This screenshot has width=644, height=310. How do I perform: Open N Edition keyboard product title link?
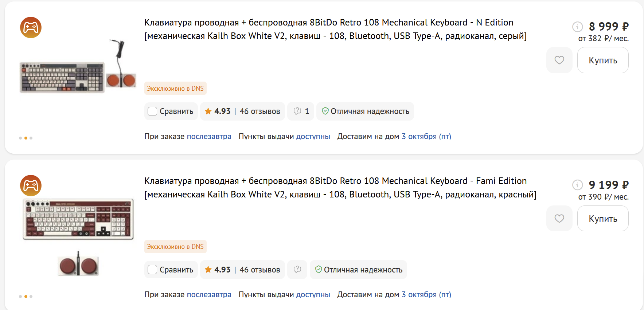click(328, 23)
